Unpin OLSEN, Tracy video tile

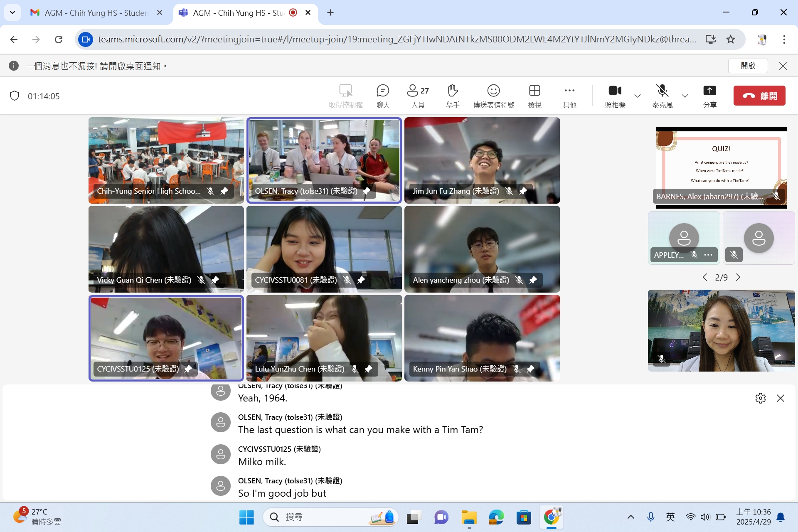pyautogui.click(x=367, y=191)
